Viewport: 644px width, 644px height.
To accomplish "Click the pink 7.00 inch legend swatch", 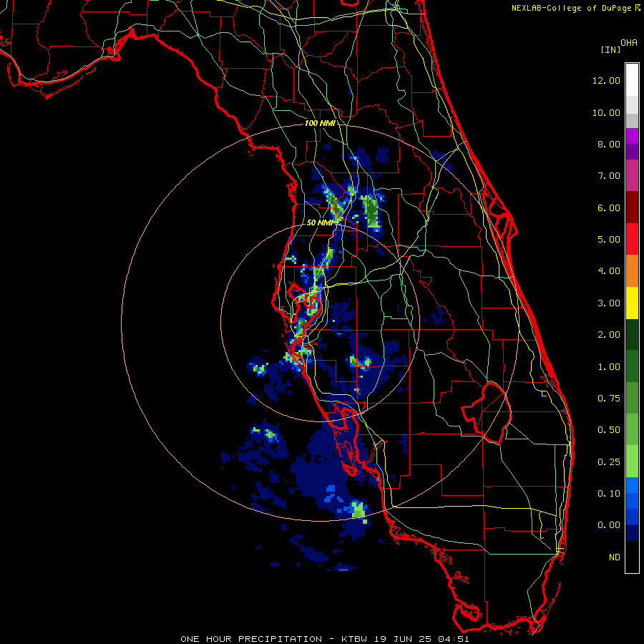I will point(632,175).
